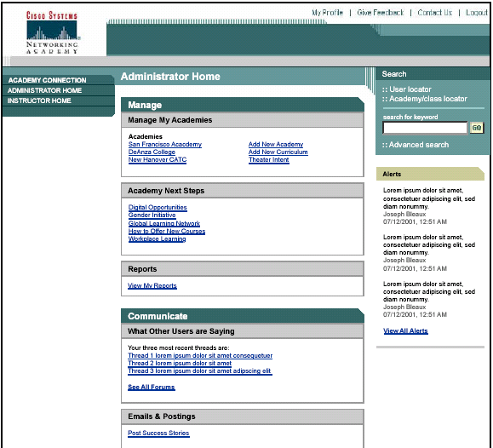Open Academy Connection in the left menu
Viewport: 493px width, 448px height.
47,80
